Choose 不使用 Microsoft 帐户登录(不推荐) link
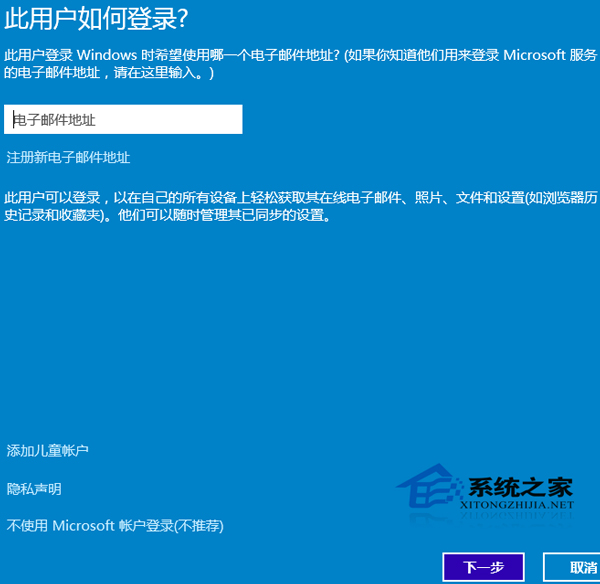The height and width of the screenshot is (584, 600). [115, 526]
